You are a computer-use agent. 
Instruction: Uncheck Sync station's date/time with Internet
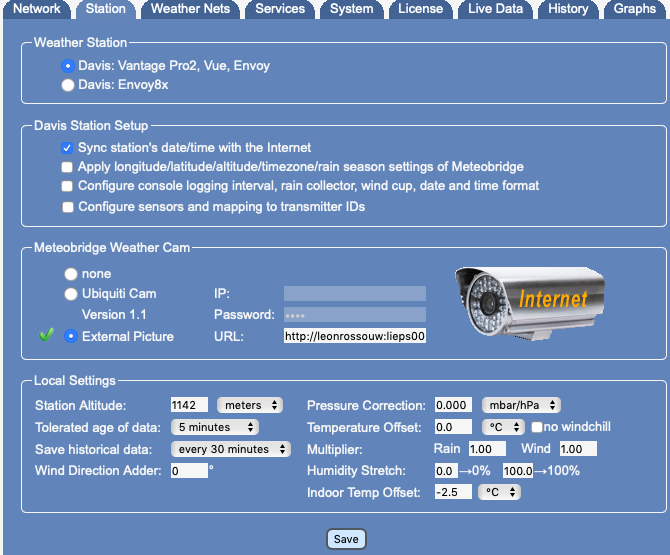(x=68, y=147)
